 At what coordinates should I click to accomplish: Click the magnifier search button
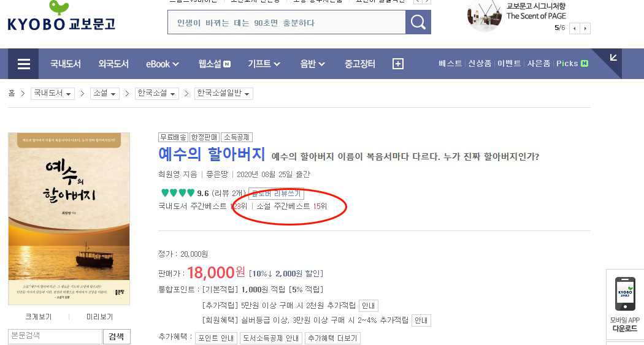[418, 22]
